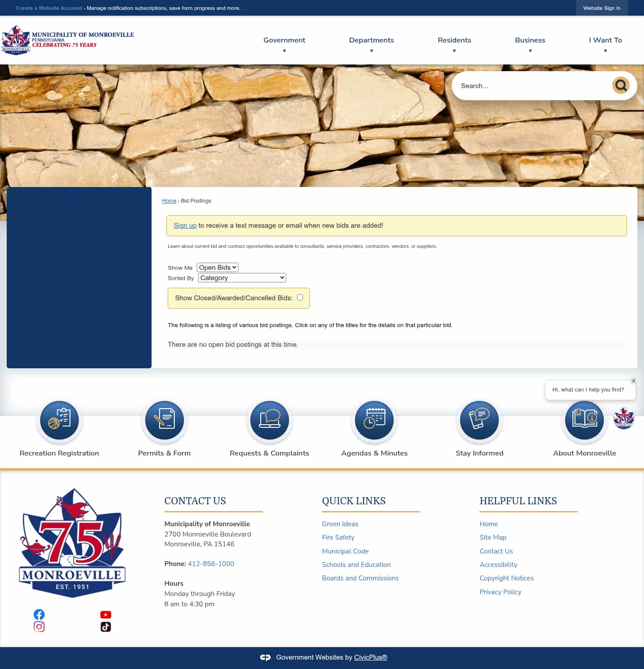Open the Requests & Complaints chat icon

(x=269, y=420)
